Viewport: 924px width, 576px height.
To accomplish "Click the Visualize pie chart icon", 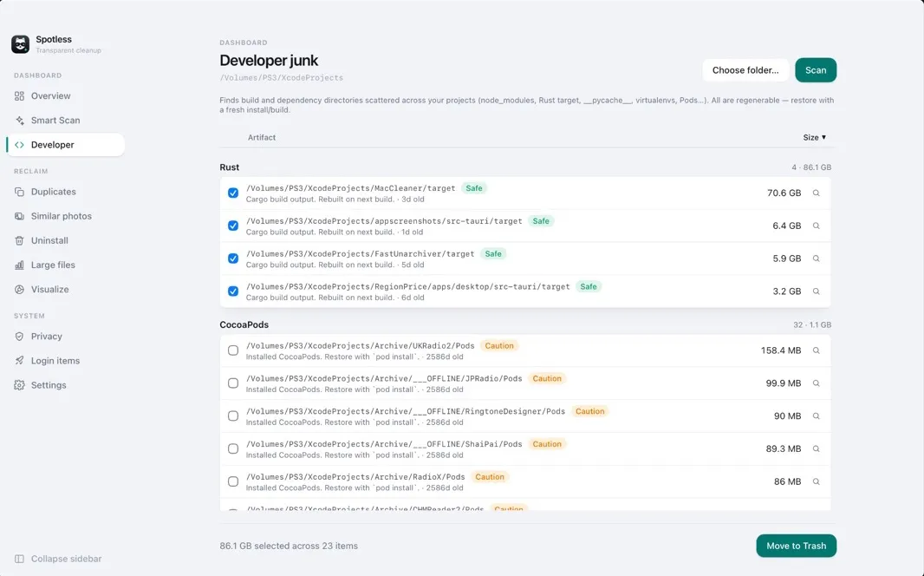I will click(x=19, y=290).
